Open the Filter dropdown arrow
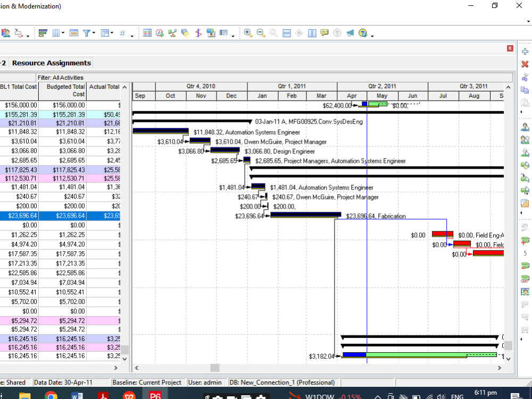Image resolution: width=532 pixels, height=399 pixels. (94, 33)
